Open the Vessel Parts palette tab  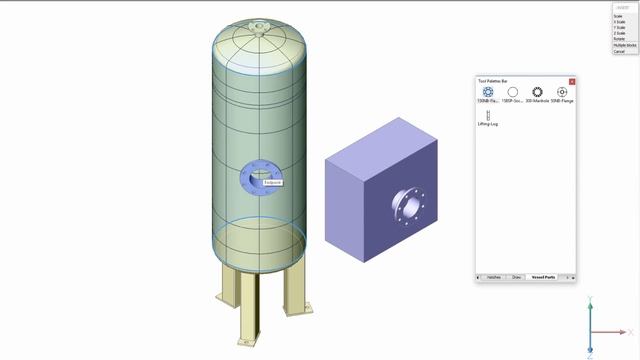543,277
